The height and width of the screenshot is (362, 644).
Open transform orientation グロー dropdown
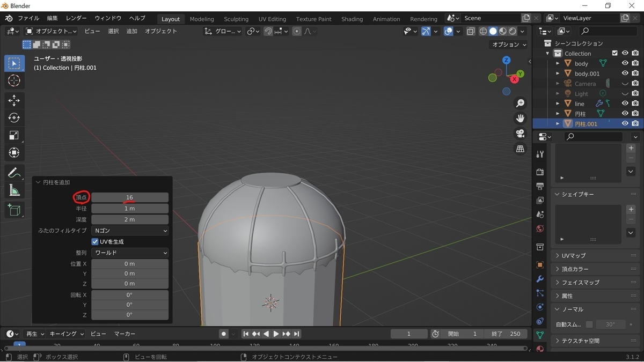pyautogui.click(x=223, y=31)
